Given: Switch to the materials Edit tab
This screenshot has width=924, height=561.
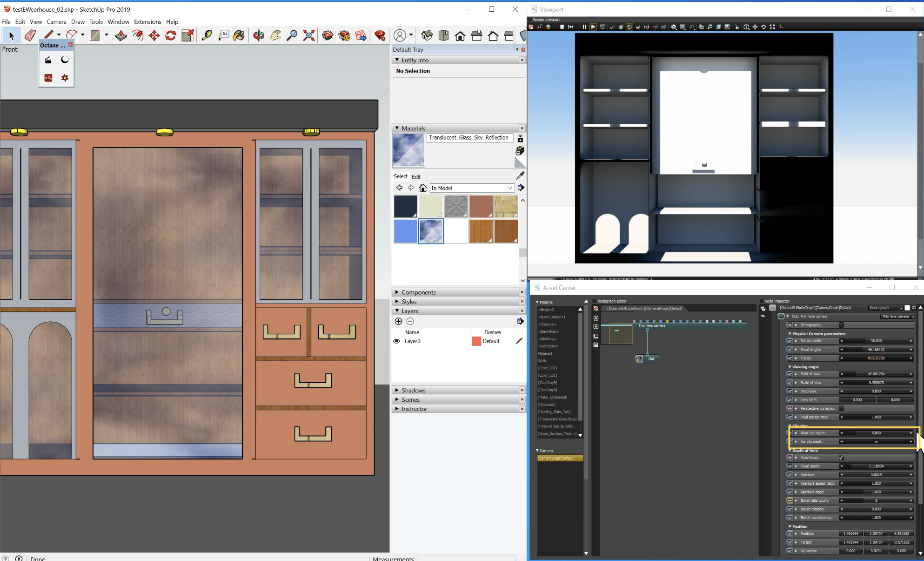Looking at the screenshot, I should click(x=416, y=176).
